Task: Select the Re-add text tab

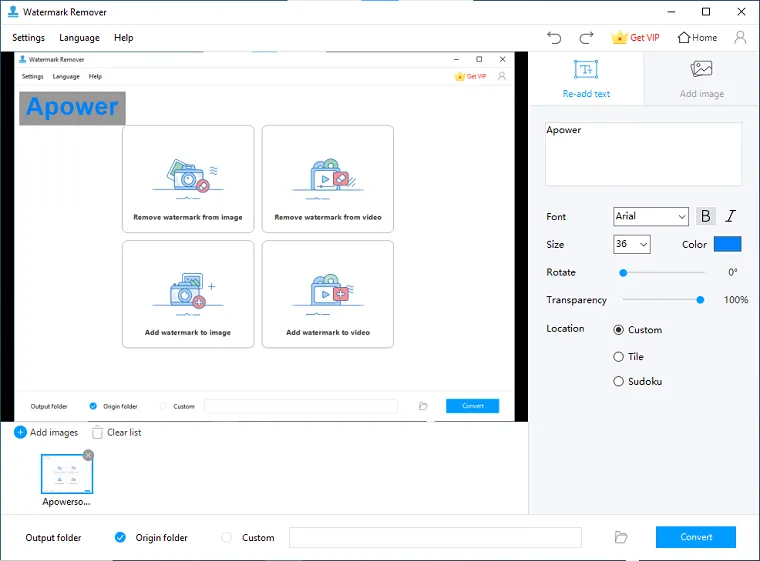Action: (x=586, y=79)
